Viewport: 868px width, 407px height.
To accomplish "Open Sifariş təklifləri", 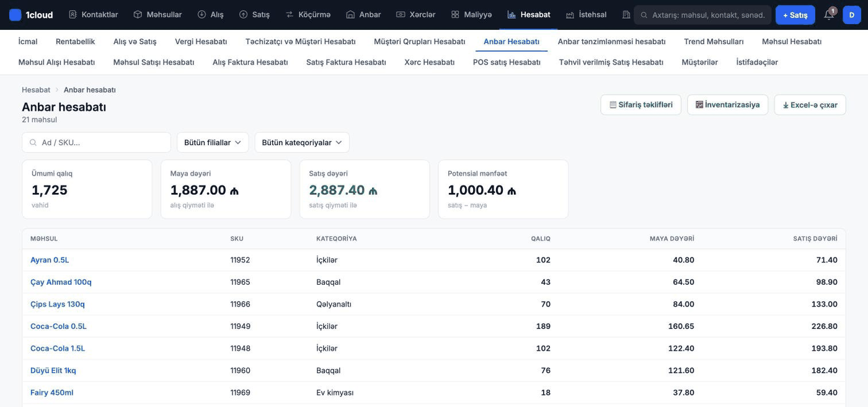I will tap(640, 105).
